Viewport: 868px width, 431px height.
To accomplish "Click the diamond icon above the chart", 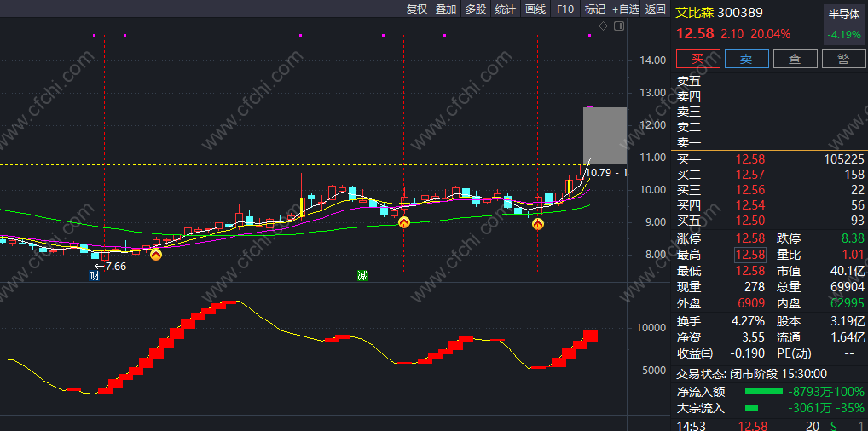I will coord(604,26).
